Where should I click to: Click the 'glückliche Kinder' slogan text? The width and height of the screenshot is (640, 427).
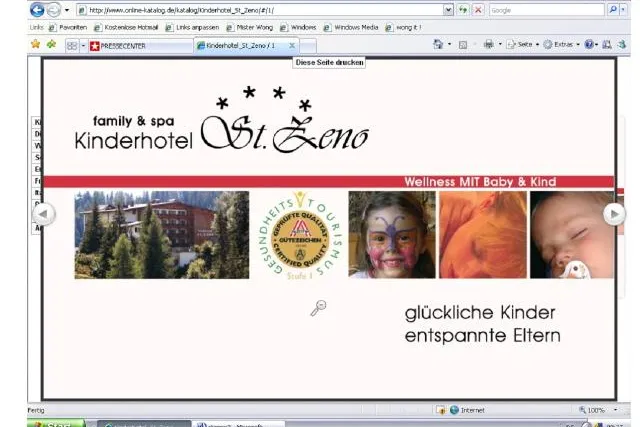pos(480,313)
